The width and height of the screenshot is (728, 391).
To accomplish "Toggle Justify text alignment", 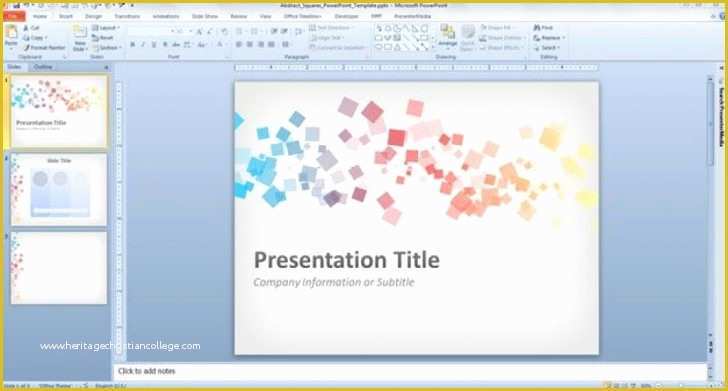I will 272,45.
